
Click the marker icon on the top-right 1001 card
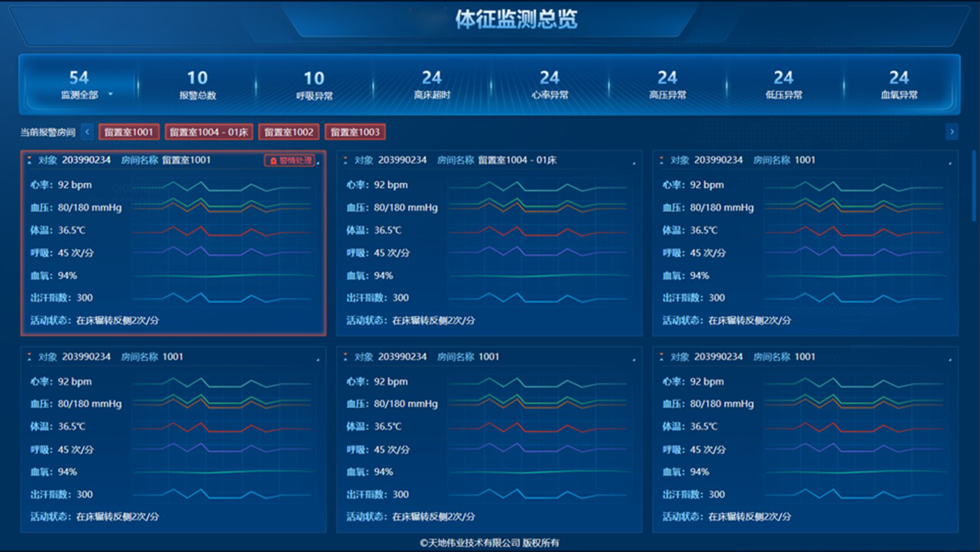[663, 159]
